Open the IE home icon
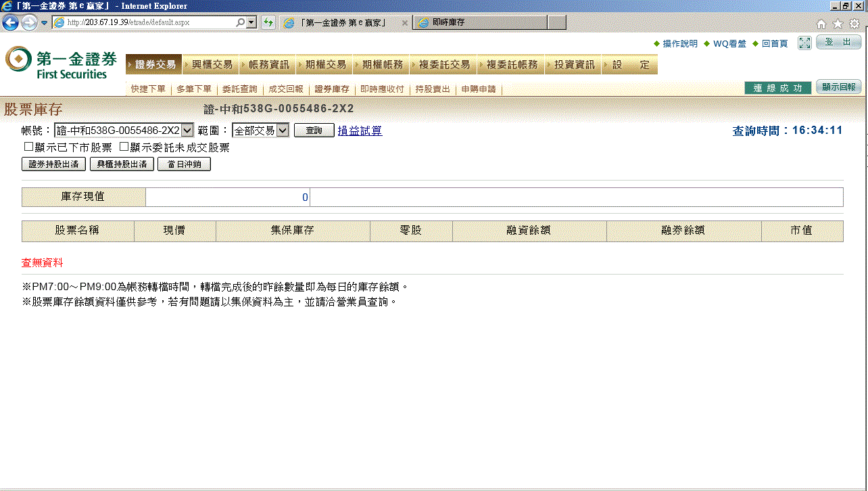 point(821,24)
